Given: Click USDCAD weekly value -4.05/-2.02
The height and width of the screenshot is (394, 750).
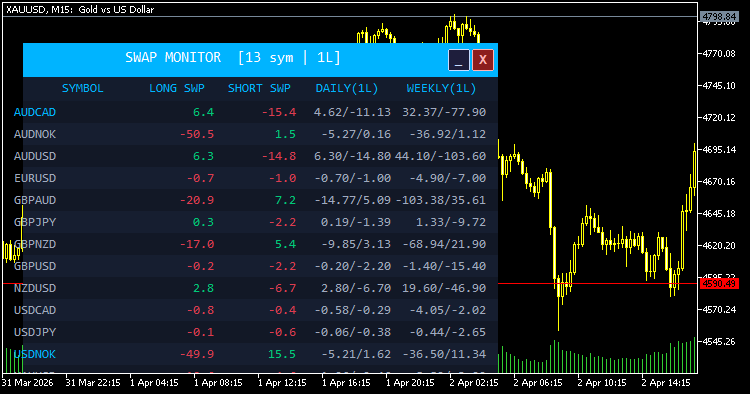Looking at the screenshot, I should pyautogui.click(x=448, y=310).
